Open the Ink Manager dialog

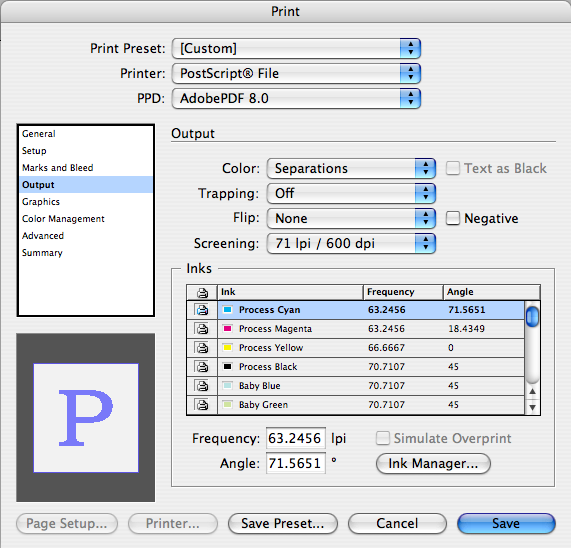click(433, 464)
